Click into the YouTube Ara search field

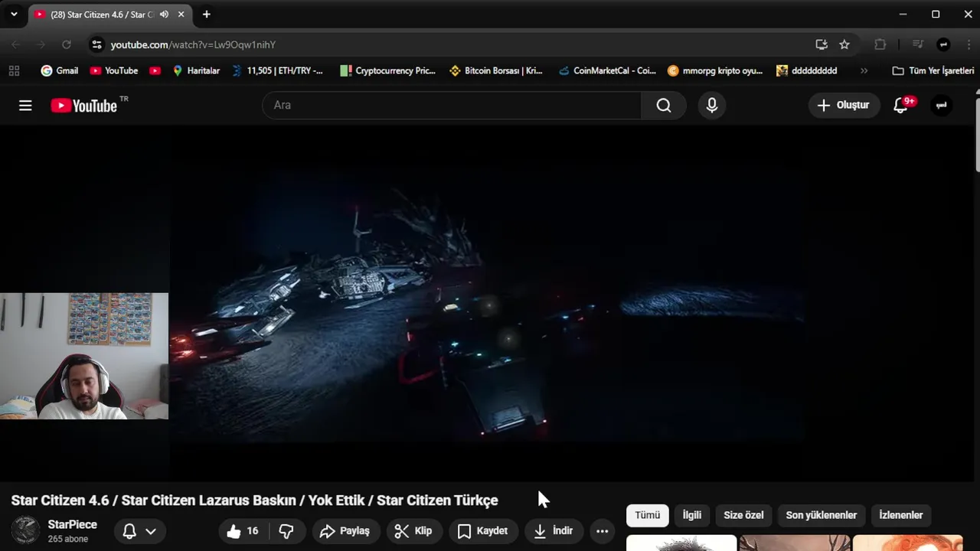point(452,106)
